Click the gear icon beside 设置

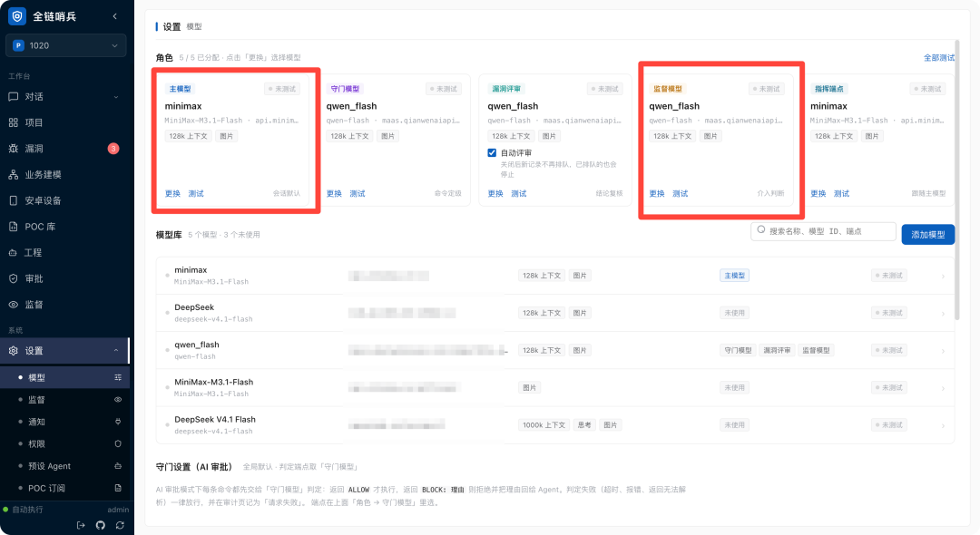(13, 351)
